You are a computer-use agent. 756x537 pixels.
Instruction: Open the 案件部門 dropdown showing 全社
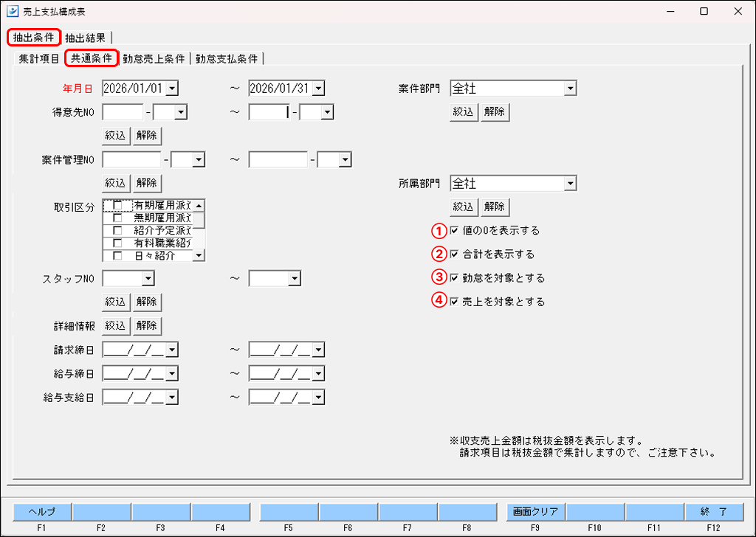point(571,88)
